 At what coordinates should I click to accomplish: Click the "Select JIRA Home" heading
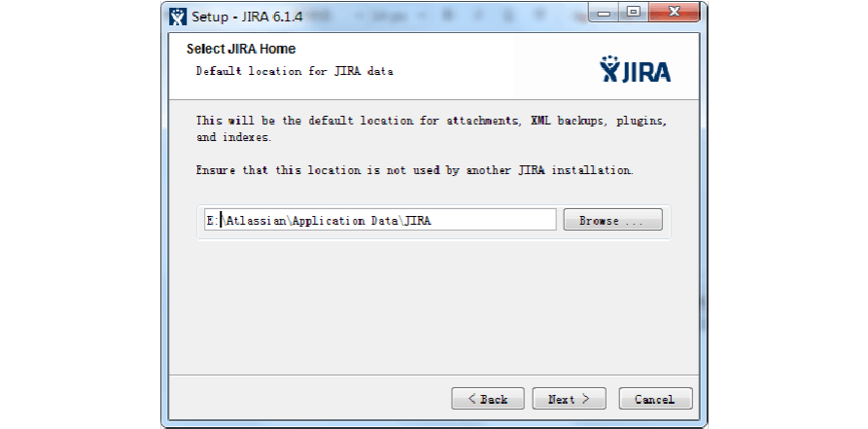(x=241, y=49)
